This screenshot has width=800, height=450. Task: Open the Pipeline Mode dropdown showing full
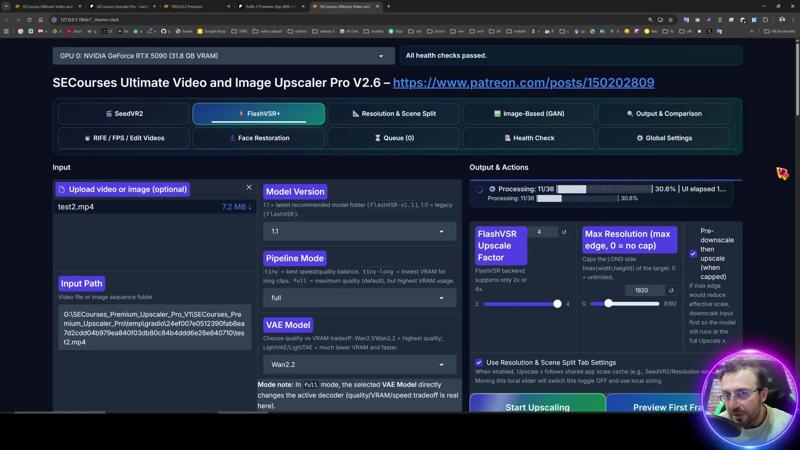pos(359,298)
